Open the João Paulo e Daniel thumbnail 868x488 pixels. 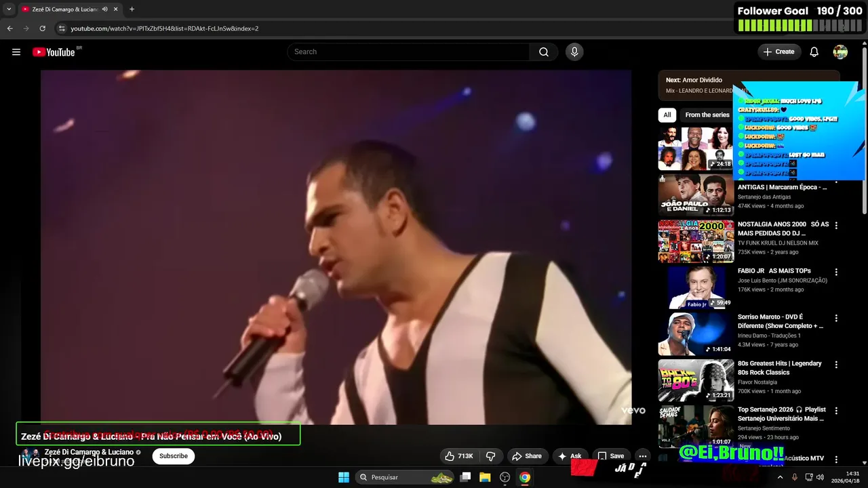(x=696, y=195)
